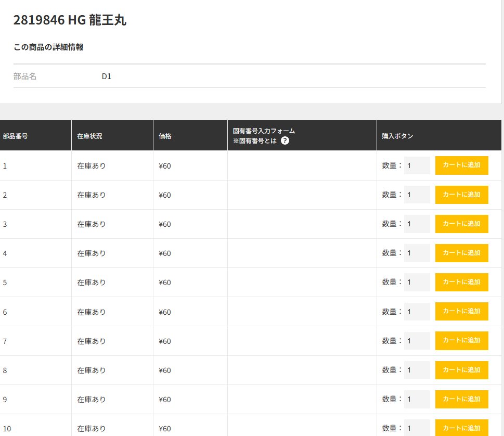504x436 pixels.
Task: Click 在庫あり status in row 5
Action: [92, 283]
